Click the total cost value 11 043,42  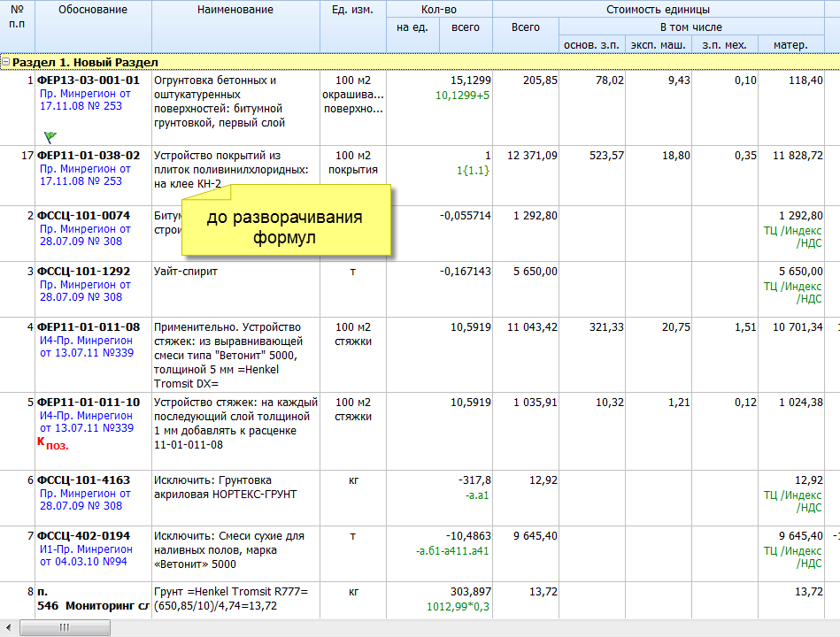(x=533, y=327)
